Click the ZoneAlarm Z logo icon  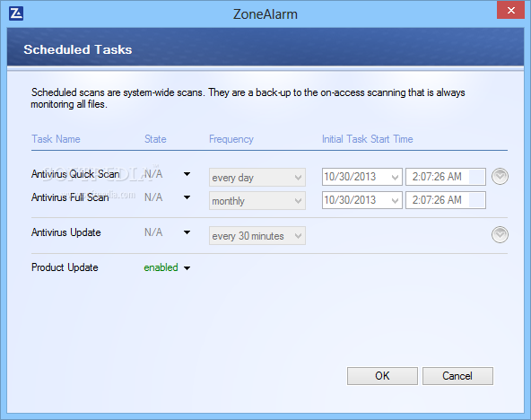pyautogui.click(x=16, y=13)
